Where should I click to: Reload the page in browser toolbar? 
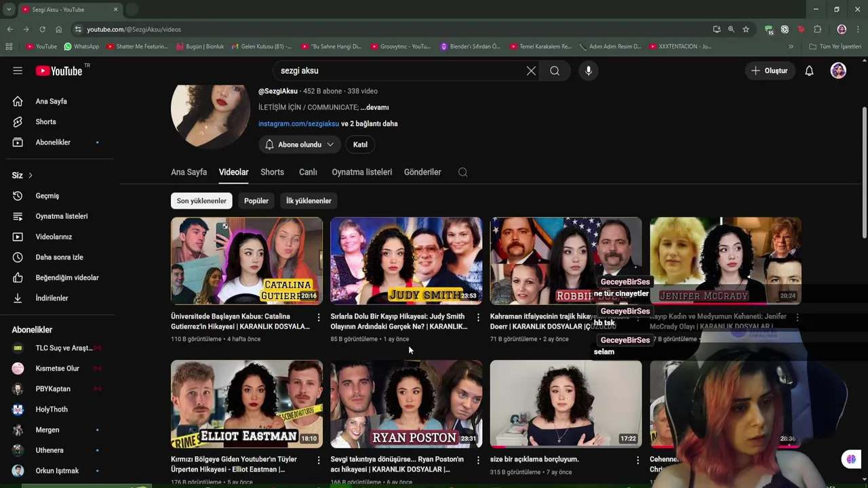point(42,29)
